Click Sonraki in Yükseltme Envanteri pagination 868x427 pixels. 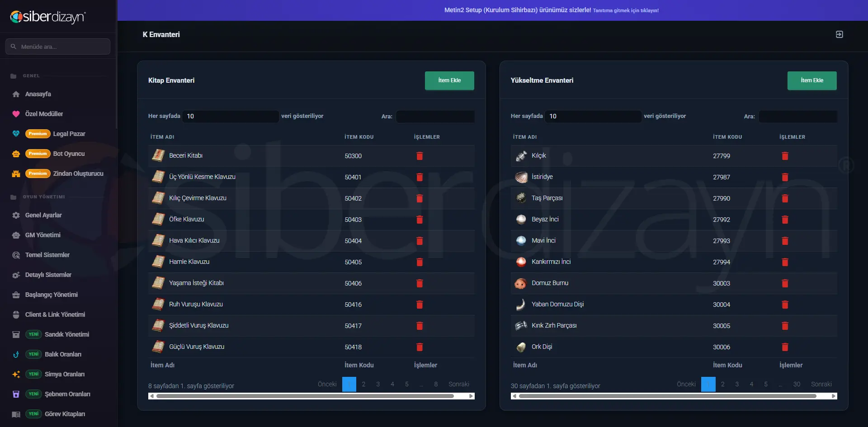click(x=821, y=384)
